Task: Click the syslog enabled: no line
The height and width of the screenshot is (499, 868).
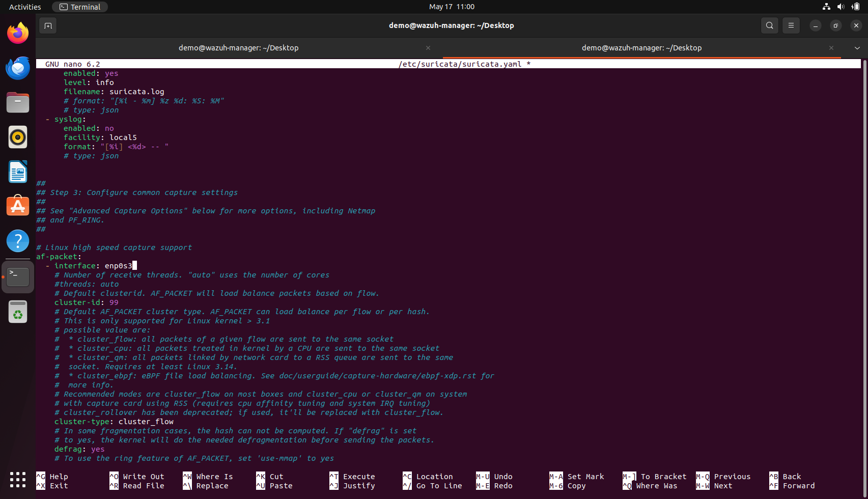Action: point(89,128)
